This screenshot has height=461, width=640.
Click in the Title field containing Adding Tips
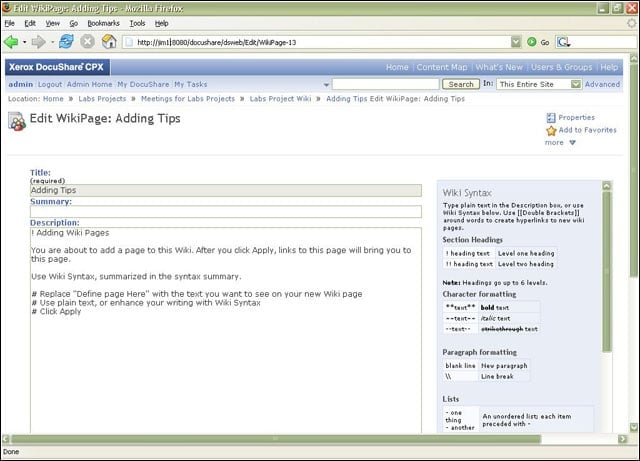226,190
